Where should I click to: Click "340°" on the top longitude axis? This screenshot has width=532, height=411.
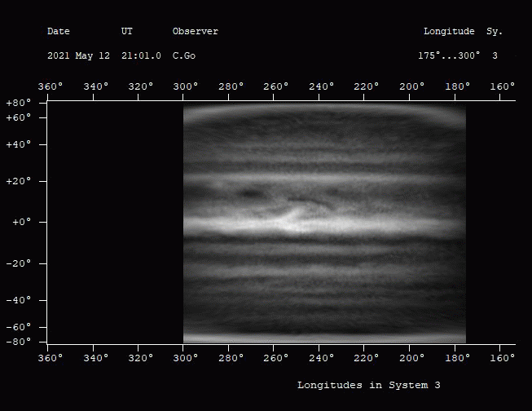tap(96, 86)
